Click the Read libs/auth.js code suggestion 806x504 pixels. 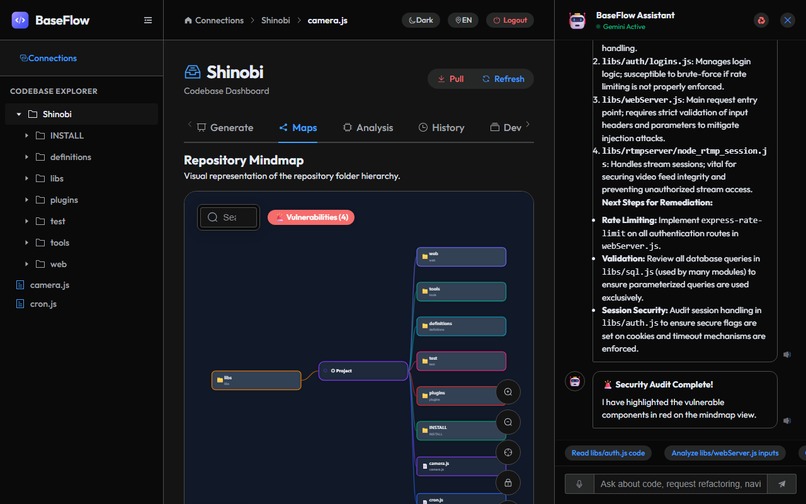coord(608,453)
